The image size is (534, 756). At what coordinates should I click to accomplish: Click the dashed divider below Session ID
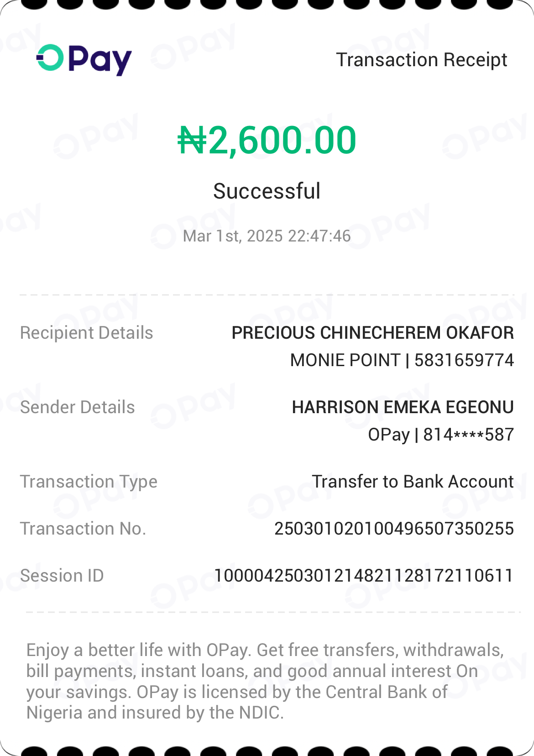click(x=272, y=612)
